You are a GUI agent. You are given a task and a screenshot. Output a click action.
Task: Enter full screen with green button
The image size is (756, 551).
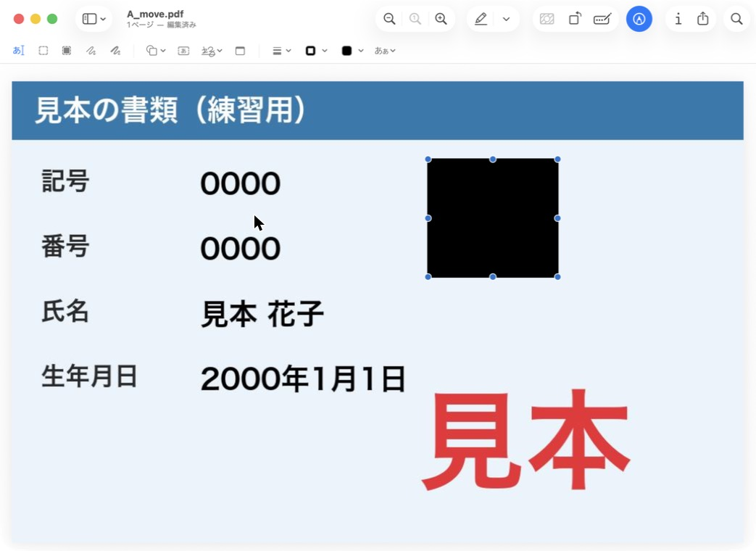tap(53, 19)
